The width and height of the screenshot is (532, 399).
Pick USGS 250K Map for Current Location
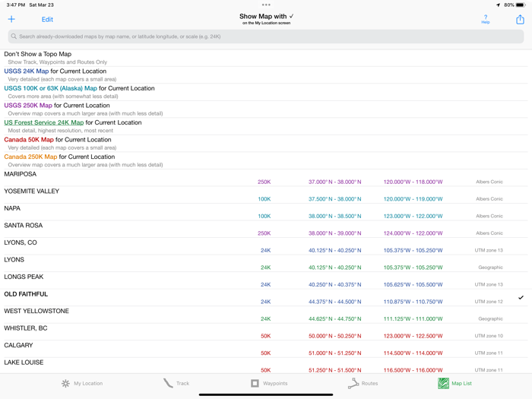click(x=266, y=109)
